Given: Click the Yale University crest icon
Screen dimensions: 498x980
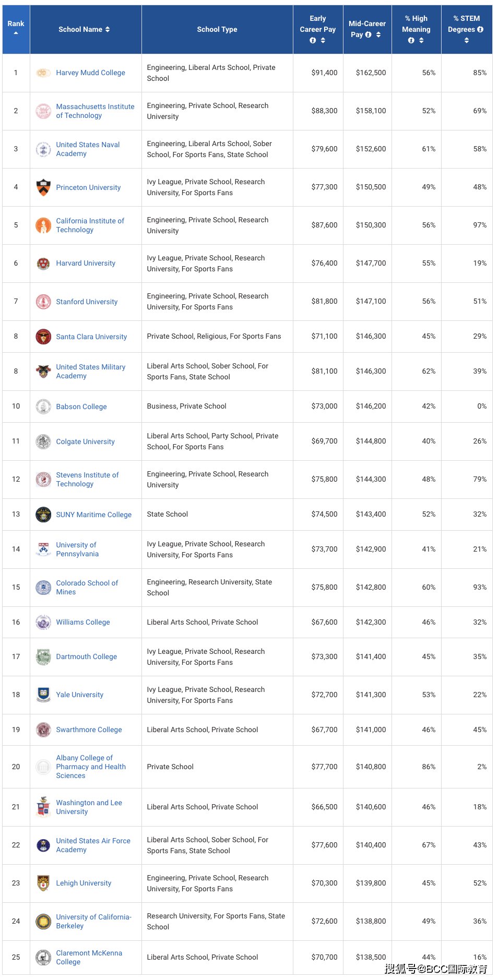Looking at the screenshot, I should pyautogui.click(x=43, y=695).
